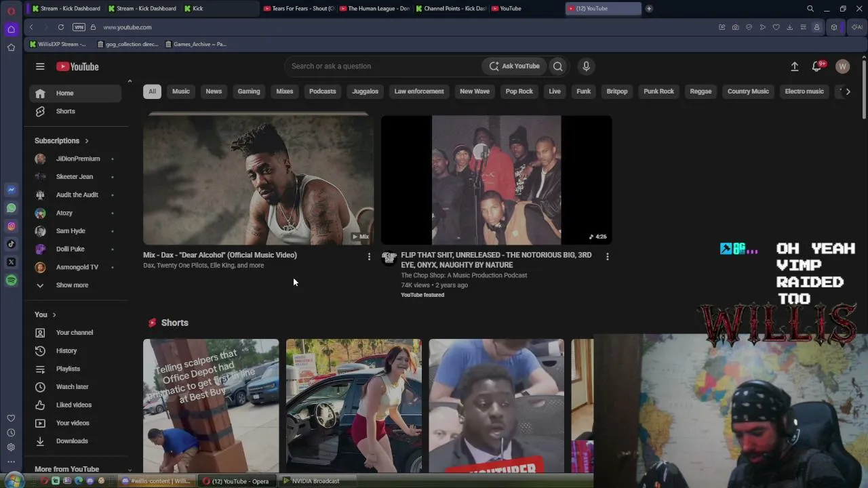868x488 pixels.
Task: Click the Ask YouTube button
Action: (515, 66)
